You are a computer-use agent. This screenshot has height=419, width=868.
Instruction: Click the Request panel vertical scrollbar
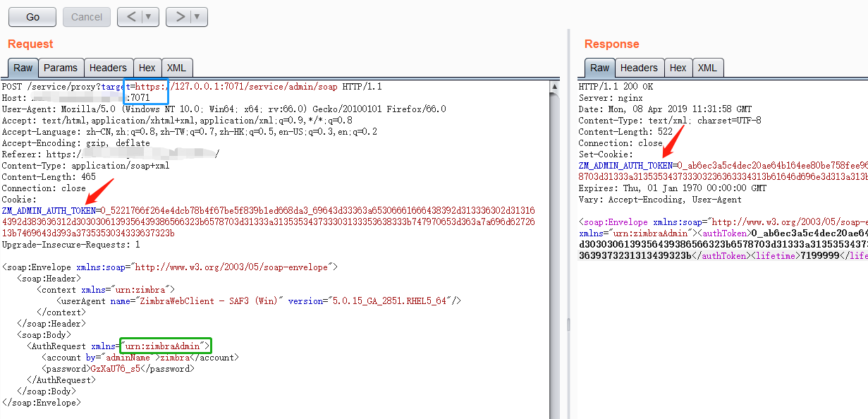point(555,249)
